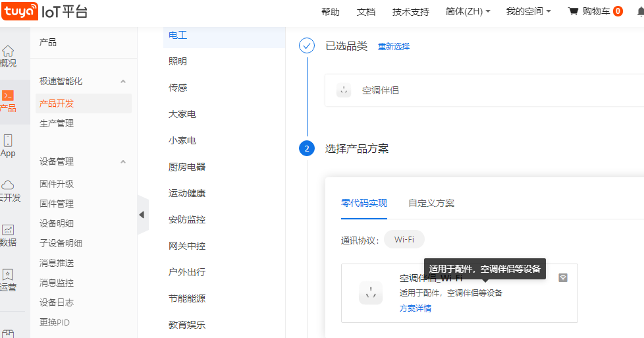
Task: Select the 产品 terminal icon in sidebar
Action: coord(8,96)
